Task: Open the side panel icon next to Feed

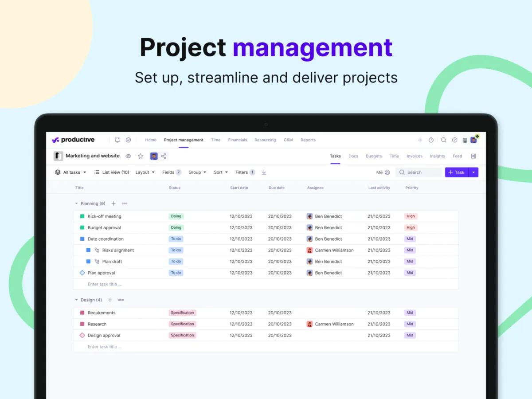Action: [x=473, y=156]
